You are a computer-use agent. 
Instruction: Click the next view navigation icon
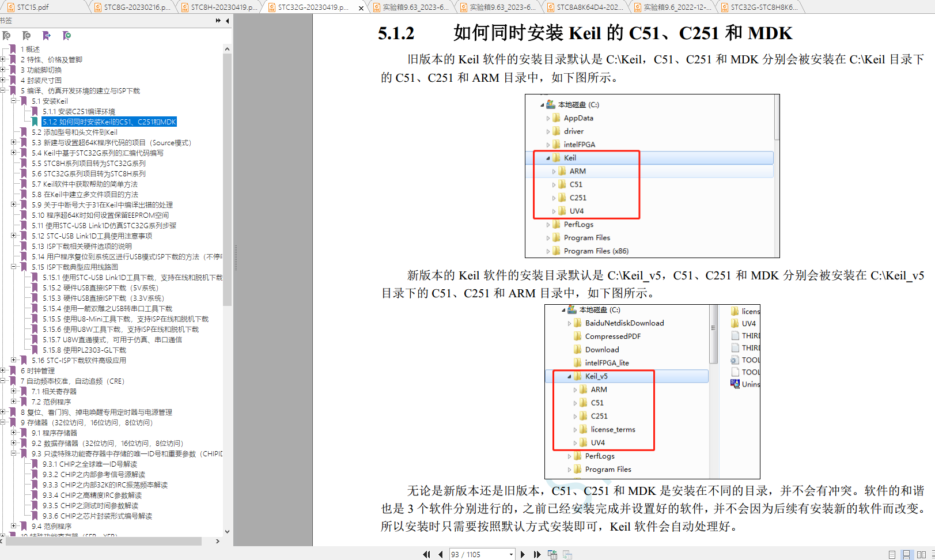[567, 554]
